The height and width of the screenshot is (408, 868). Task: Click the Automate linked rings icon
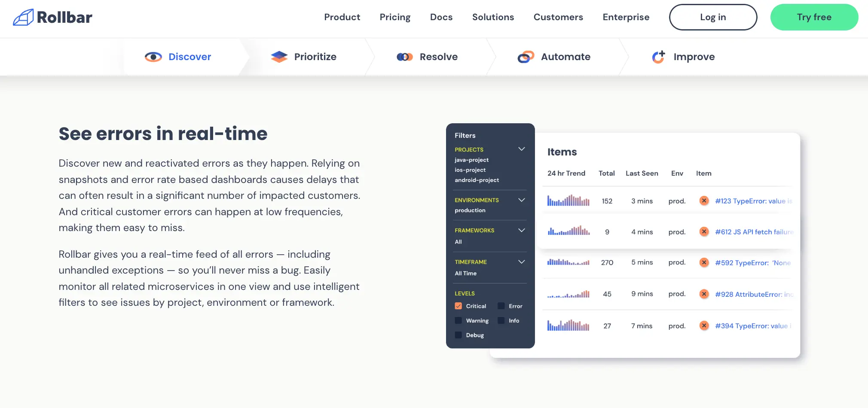[x=526, y=57]
